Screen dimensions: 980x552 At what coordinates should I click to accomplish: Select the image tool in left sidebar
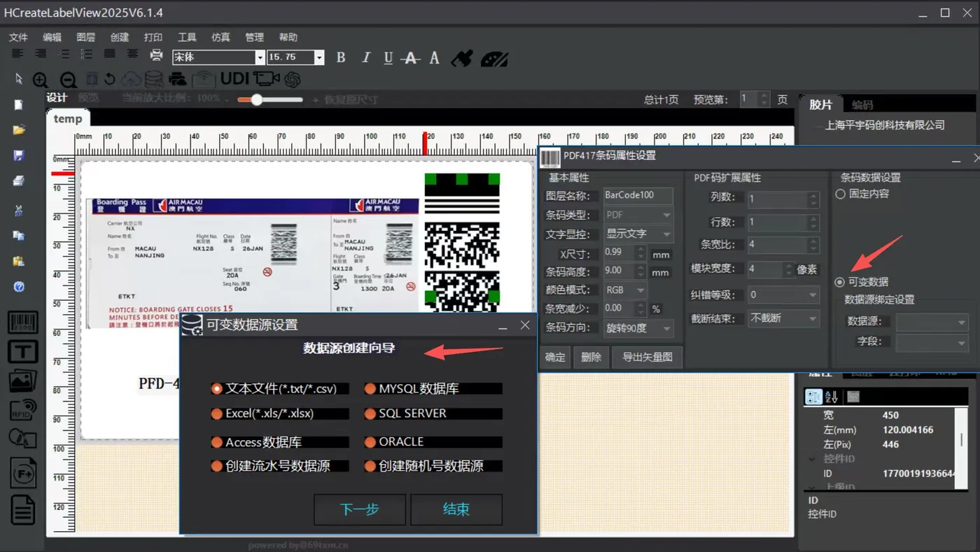[22, 381]
